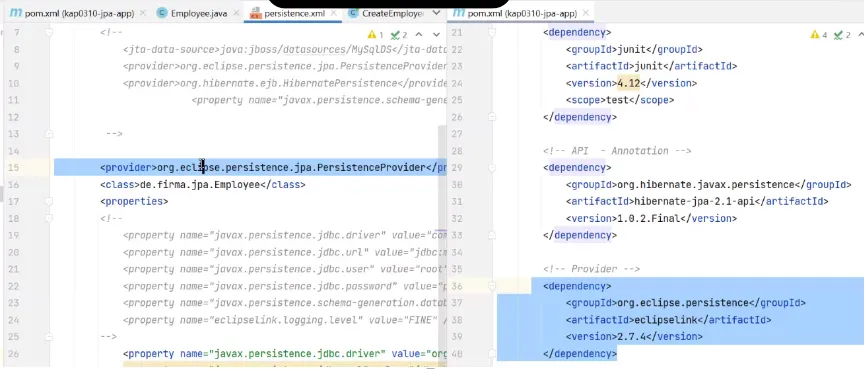Image resolution: width=865 pixels, height=369 pixels.
Task: Click line number 32 in pom.xml gutter
Action: 456,218
